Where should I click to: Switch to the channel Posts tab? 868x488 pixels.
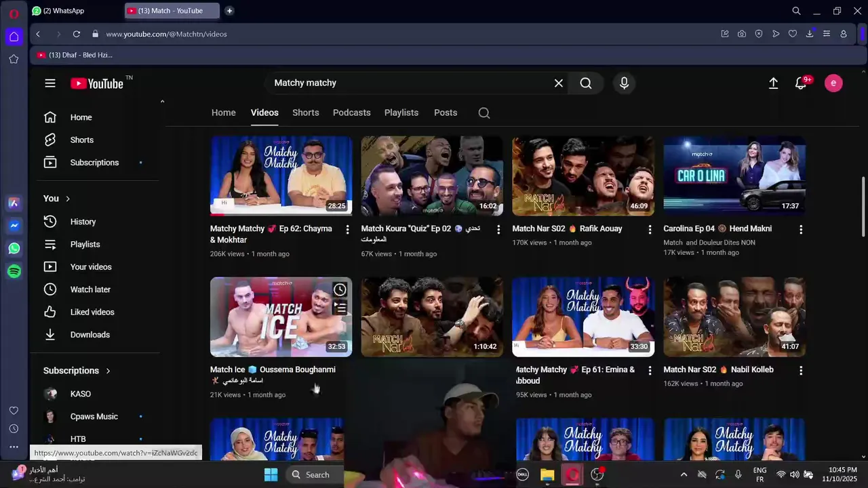click(x=446, y=113)
